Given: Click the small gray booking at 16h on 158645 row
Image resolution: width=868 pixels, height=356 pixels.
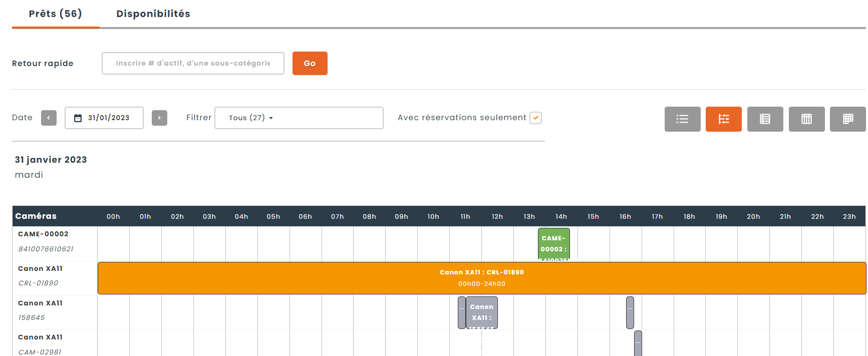Looking at the screenshot, I should (630, 312).
